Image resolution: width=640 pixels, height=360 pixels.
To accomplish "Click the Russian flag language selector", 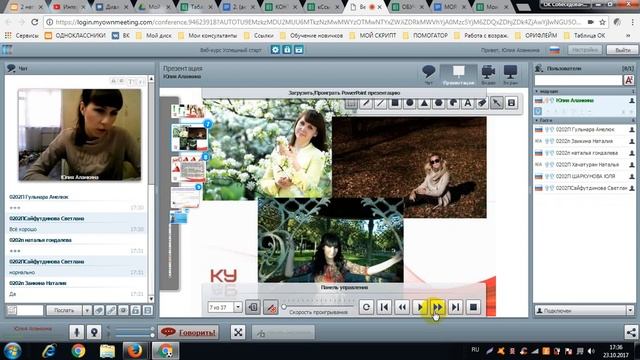I will pos(554,50).
